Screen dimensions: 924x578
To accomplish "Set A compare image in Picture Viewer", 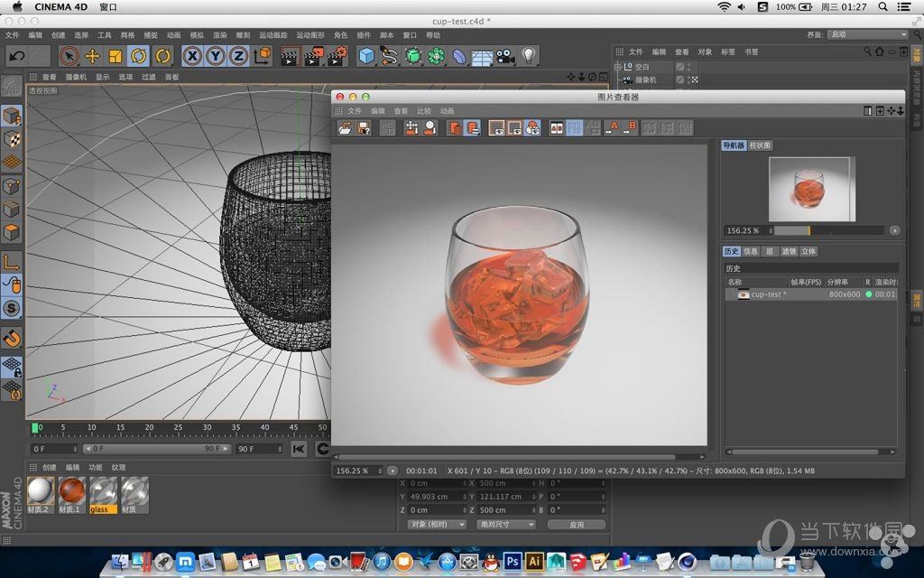I will (x=612, y=128).
